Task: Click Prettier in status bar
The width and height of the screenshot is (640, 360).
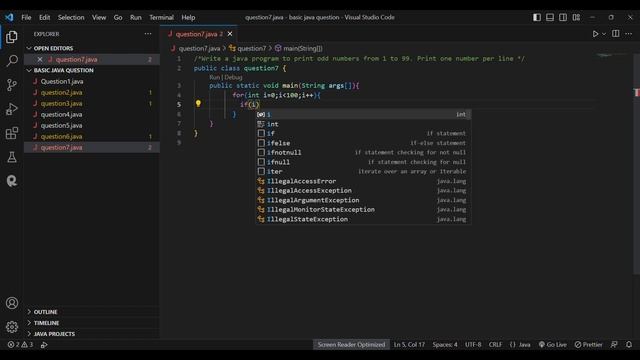Action: click(588, 344)
